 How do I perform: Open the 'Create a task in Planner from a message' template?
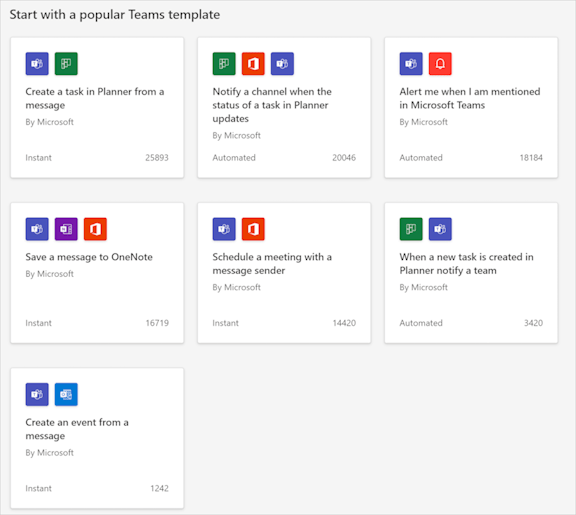coord(95,98)
